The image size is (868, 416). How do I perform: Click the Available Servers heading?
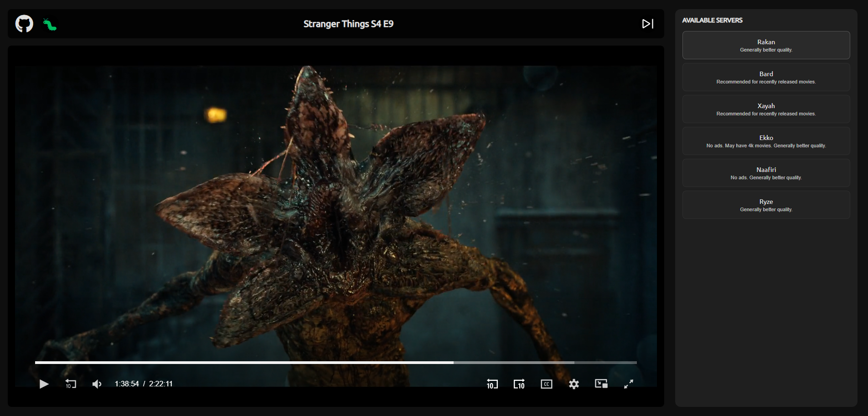coord(712,20)
